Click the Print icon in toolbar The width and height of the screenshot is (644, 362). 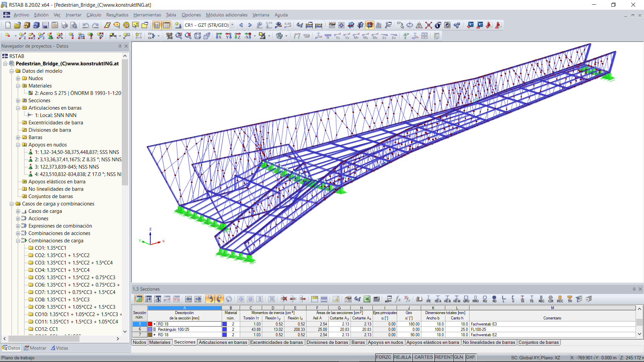(64, 25)
